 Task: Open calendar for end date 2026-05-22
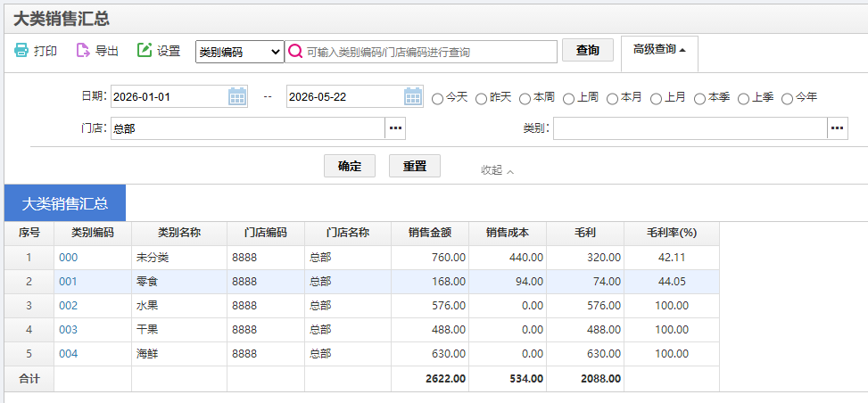point(414,96)
